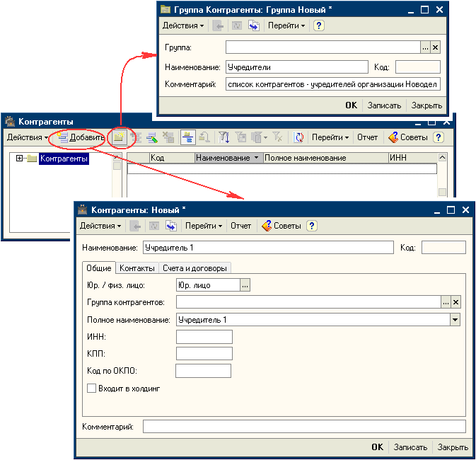Click the help question icon in Контрагенты list window
This screenshot has height=460, width=476.
click(x=438, y=137)
